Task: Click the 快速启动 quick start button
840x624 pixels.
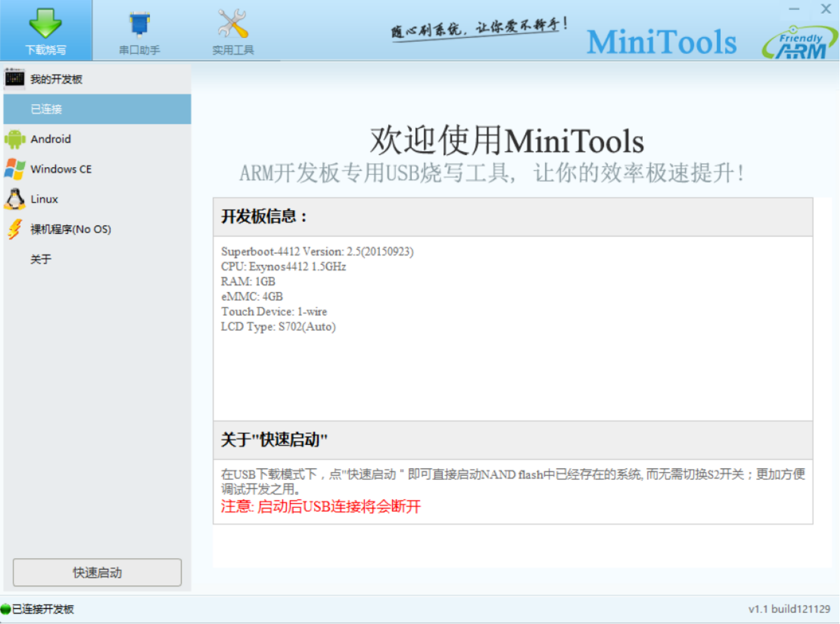Action: click(x=97, y=573)
